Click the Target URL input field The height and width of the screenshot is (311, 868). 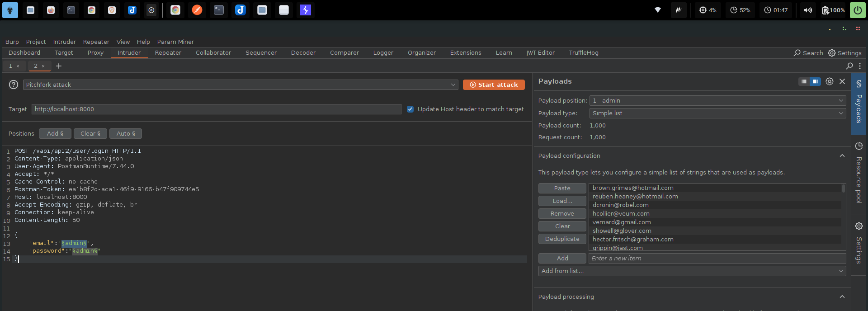pos(216,109)
